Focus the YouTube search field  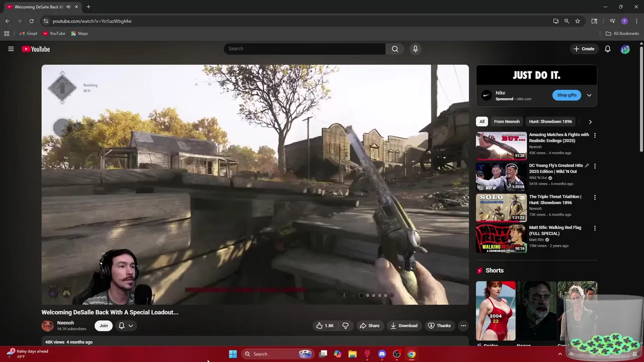point(304,49)
